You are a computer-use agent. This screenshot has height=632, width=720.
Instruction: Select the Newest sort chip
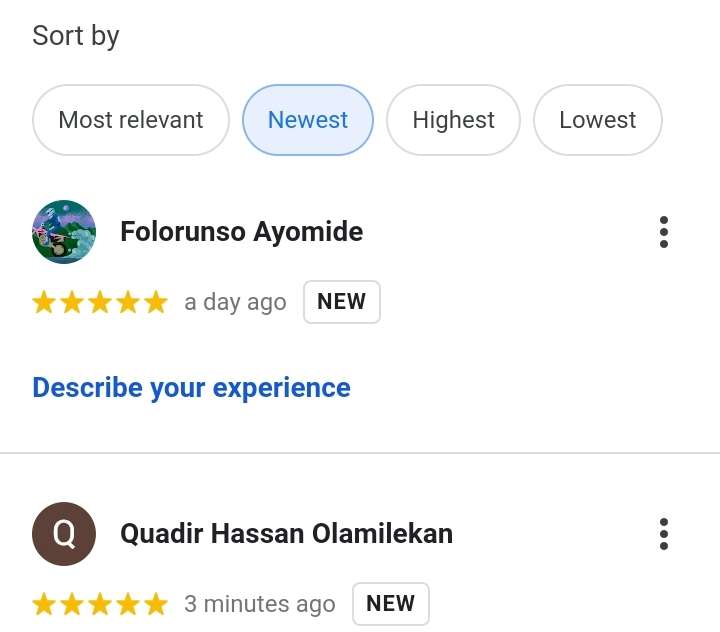[x=308, y=120]
